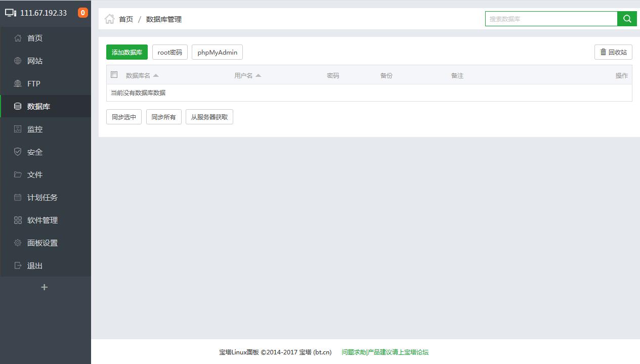This screenshot has width=640, height=364.
Task: Click the green search magnifier icon
Action: (627, 18)
